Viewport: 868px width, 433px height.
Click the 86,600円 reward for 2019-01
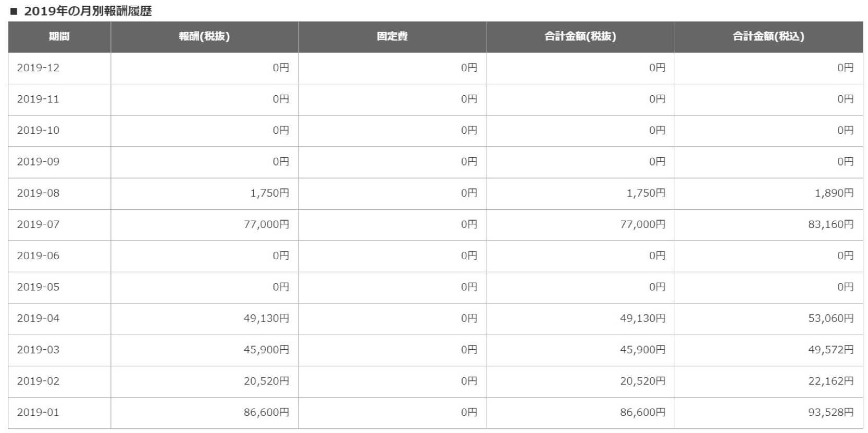(x=266, y=412)
